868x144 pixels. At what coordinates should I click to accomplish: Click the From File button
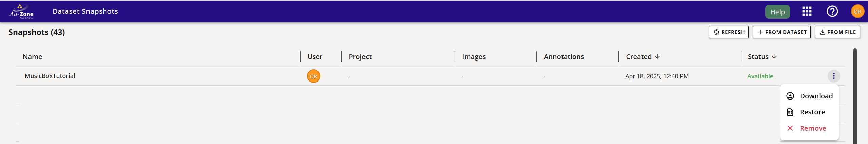837,32
